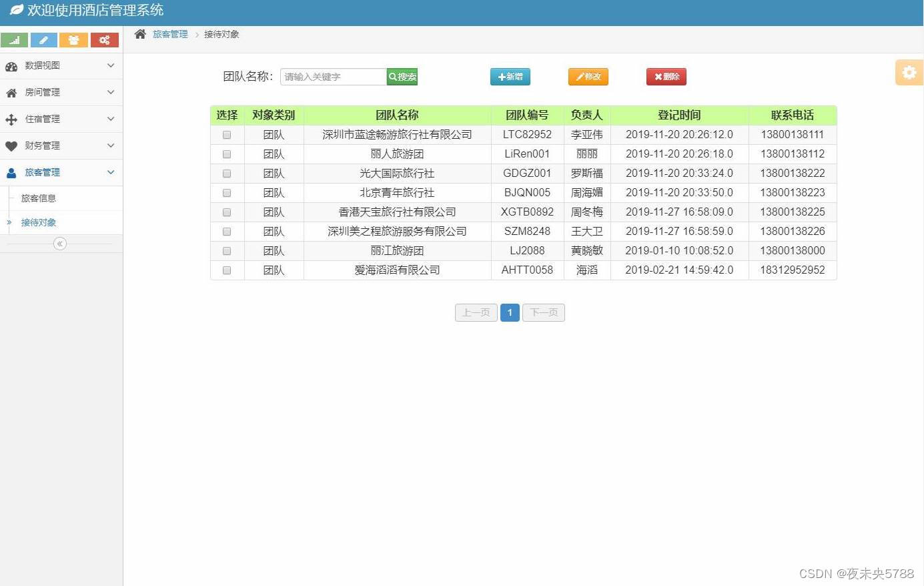Click team code BJQN005

tap(527, 193)
